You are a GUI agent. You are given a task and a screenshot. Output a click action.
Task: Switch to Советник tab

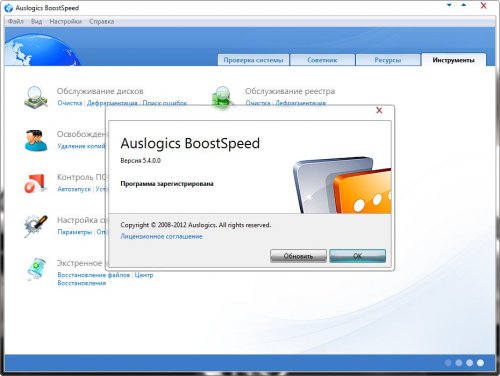(322, 60)
